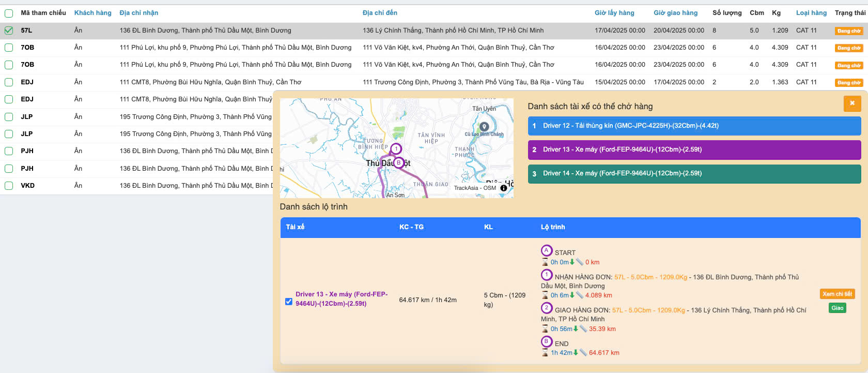The image size is (868, 373).
Task: Uncheck the Driver 13 route checkbox
Action: [289, 301]
